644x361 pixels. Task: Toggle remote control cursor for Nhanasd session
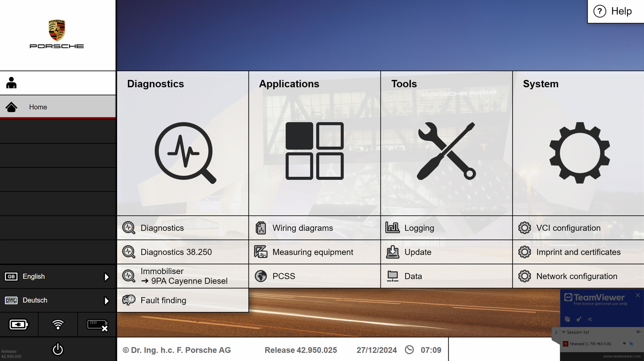tap(631, 344)
